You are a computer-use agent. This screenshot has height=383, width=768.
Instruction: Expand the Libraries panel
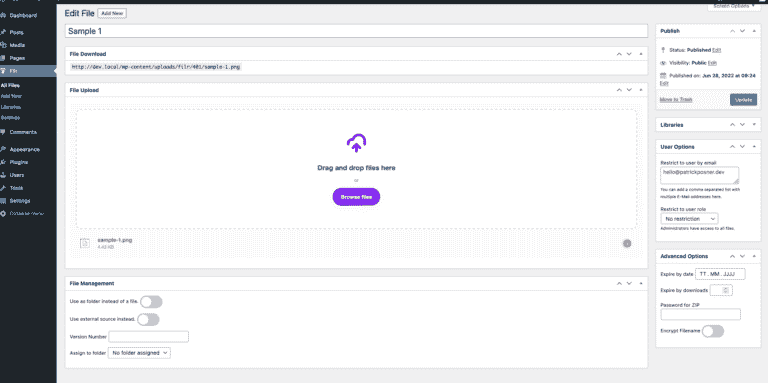click(754, 125)
